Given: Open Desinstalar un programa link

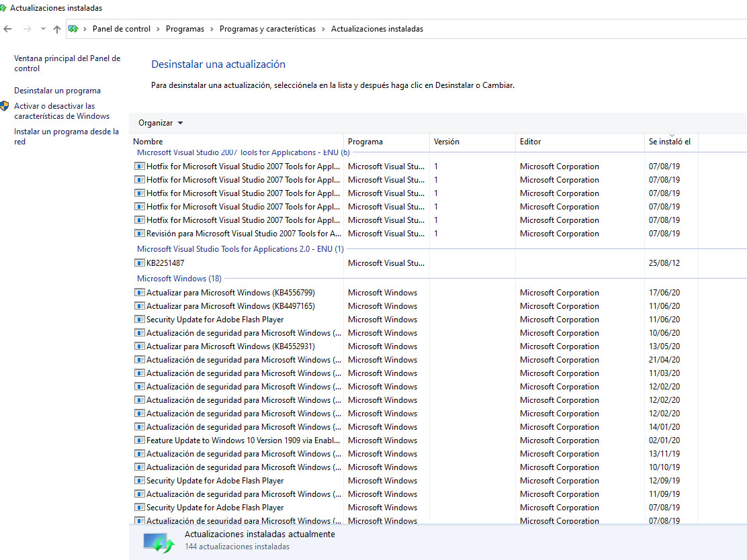Looking at the screenshot, I should [x=57, y=91].
